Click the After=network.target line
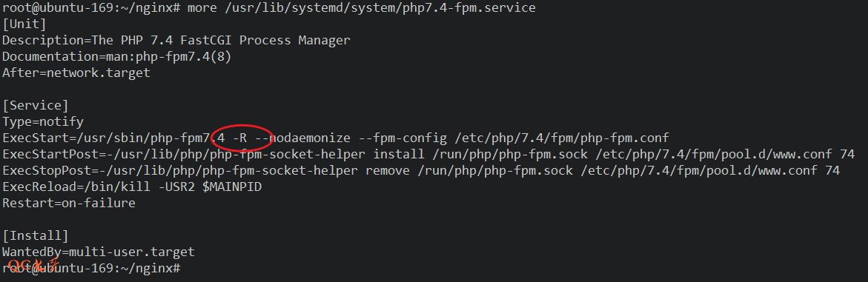This screenshot has width=868, height=282. pyautogui.click(x=76, y=73)
